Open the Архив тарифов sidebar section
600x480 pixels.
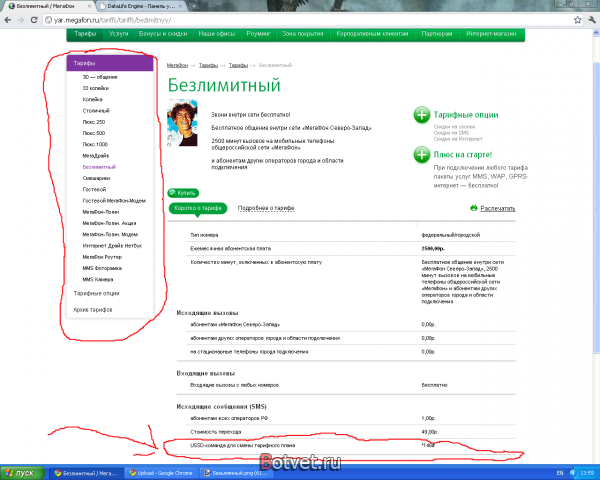click(93, 310)
